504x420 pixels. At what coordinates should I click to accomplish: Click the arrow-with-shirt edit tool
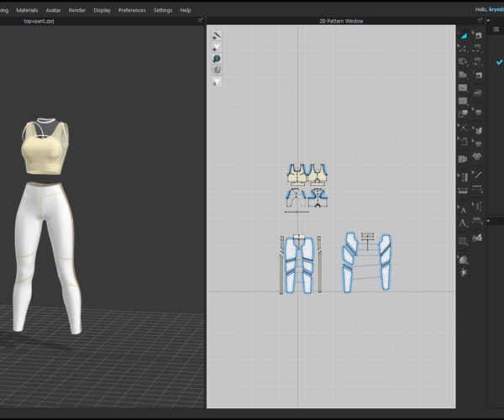pos(477,112)
